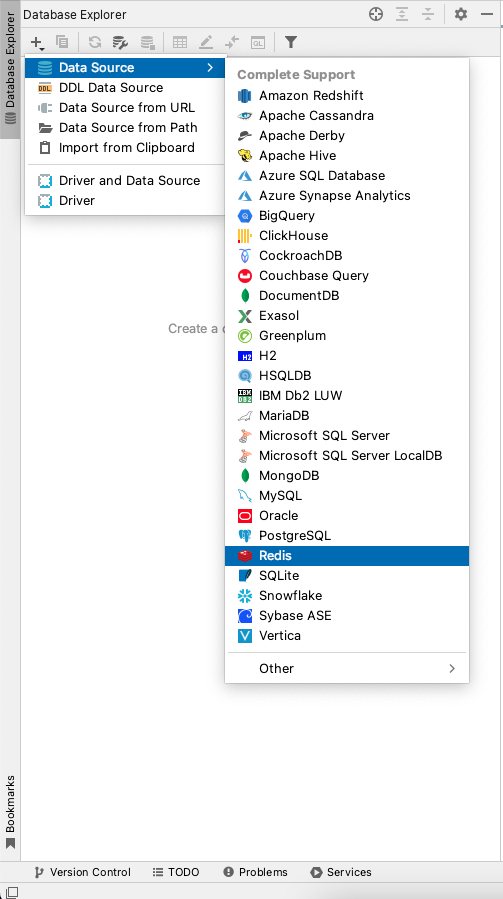Click the QL console toolbar icon
Screen dimensions: 503x899
[258, 42]
